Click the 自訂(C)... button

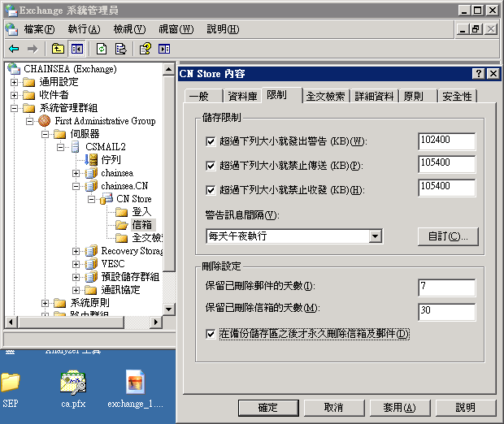(448, 236)
